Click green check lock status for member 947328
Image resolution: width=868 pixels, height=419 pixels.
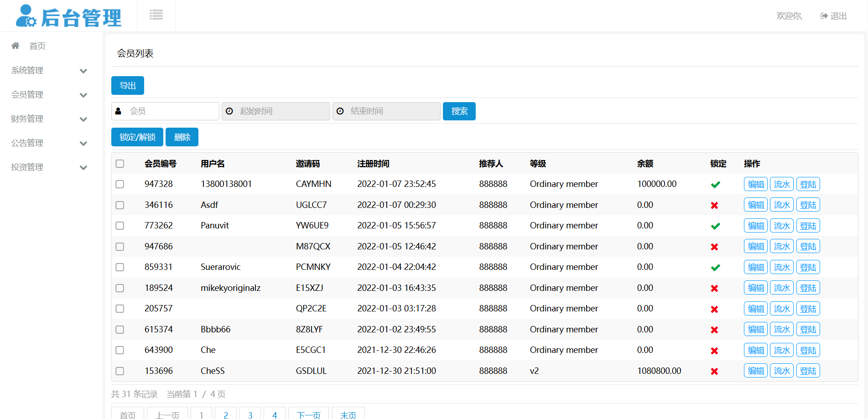tap(715, 185)
